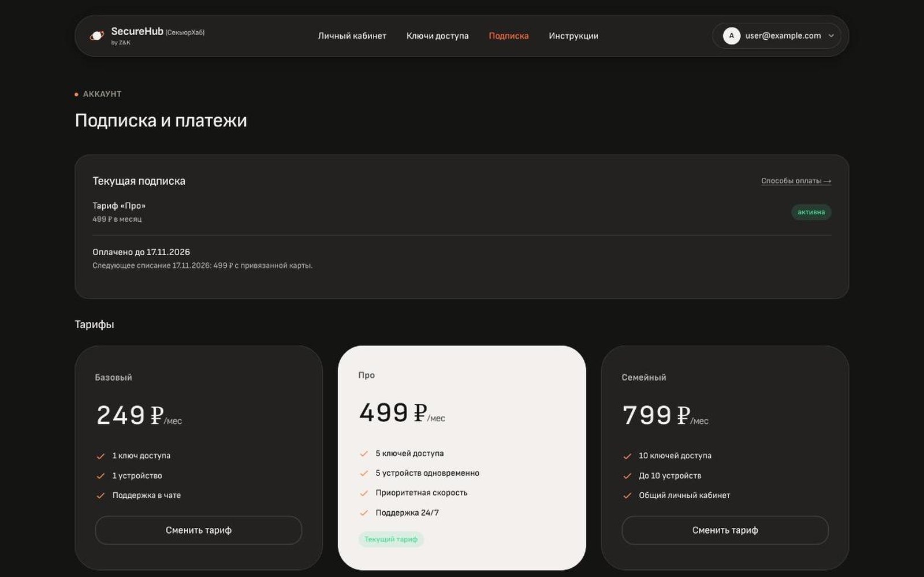924x577 pixels.
Task: Click the checkmark beside "10 ключей доступа"
Action: point(627,456)
